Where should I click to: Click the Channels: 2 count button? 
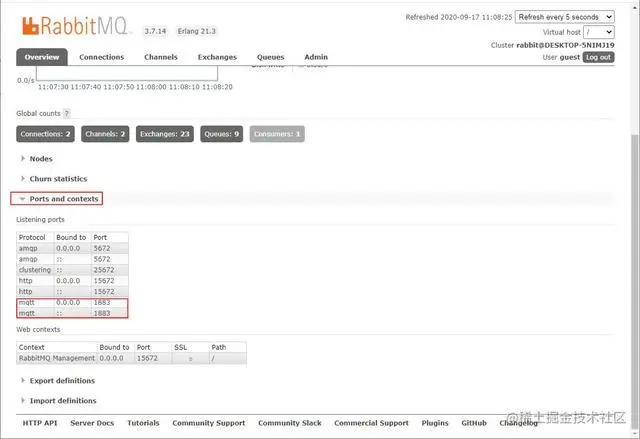click(x=105, y=134)
